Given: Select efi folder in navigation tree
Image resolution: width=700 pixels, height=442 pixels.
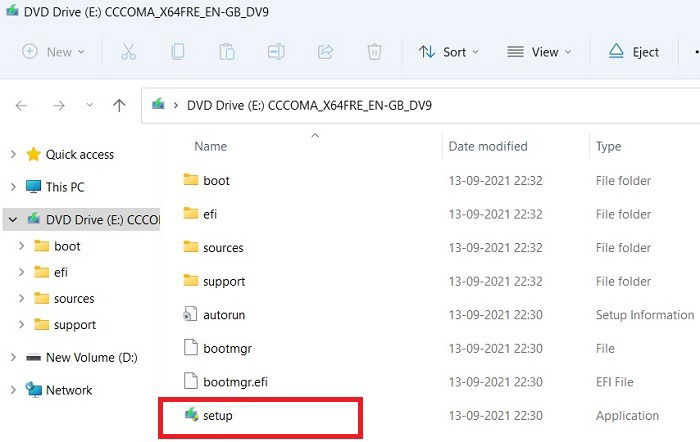Looking at the screenshot, I should coord(51,272).
